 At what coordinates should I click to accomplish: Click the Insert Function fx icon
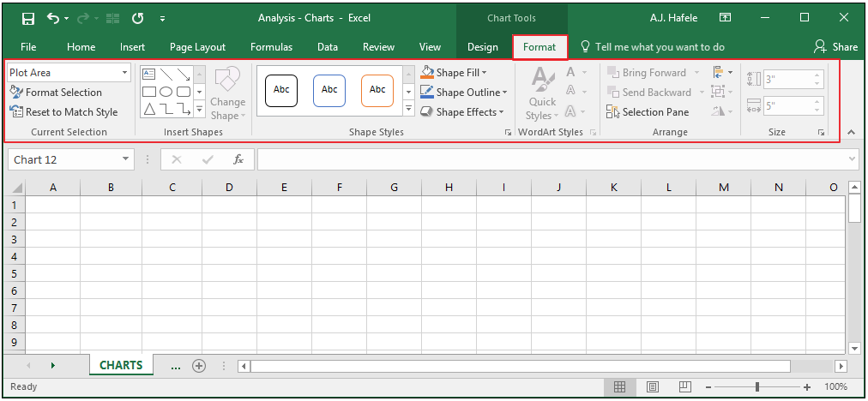(238, 160)
